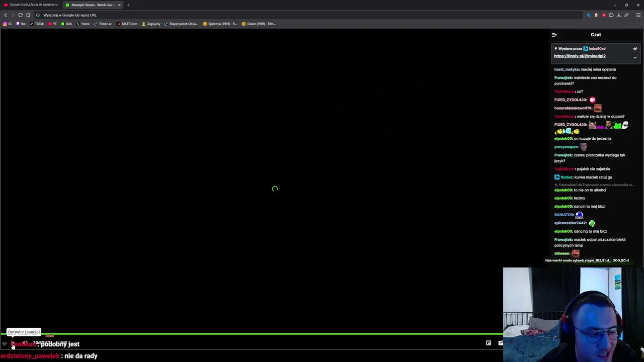
Task: Open the FACEIT.com bookmark
Action: tap(127, 24)
